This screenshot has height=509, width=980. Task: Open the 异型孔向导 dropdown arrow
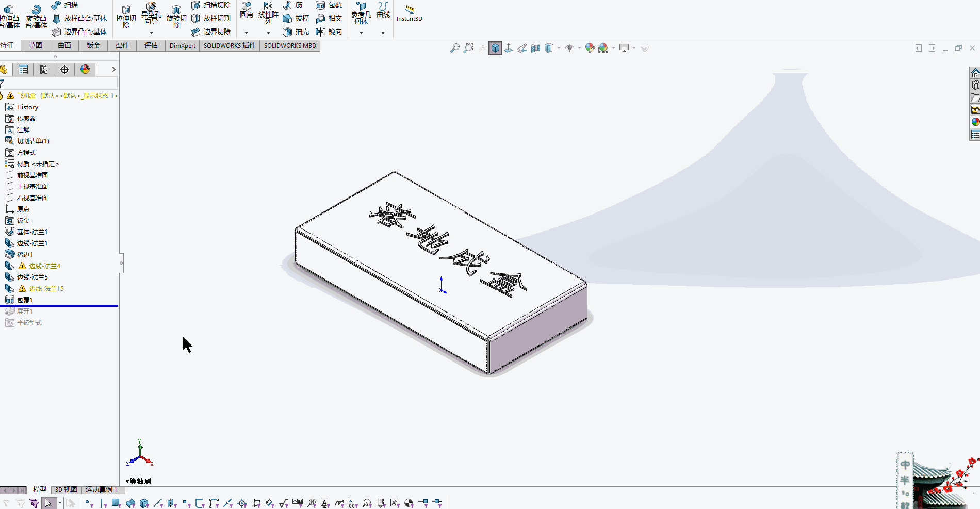pyautogui.click(x=151, y=33)
